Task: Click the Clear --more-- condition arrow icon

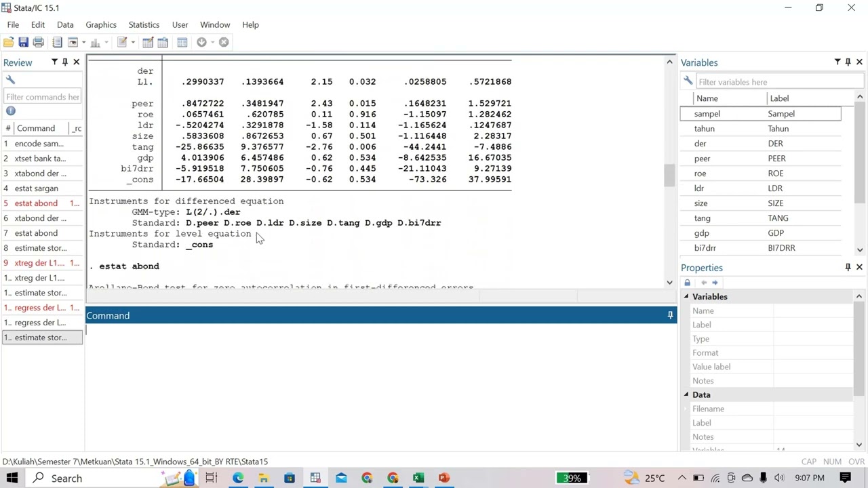Action: point(201,42)
